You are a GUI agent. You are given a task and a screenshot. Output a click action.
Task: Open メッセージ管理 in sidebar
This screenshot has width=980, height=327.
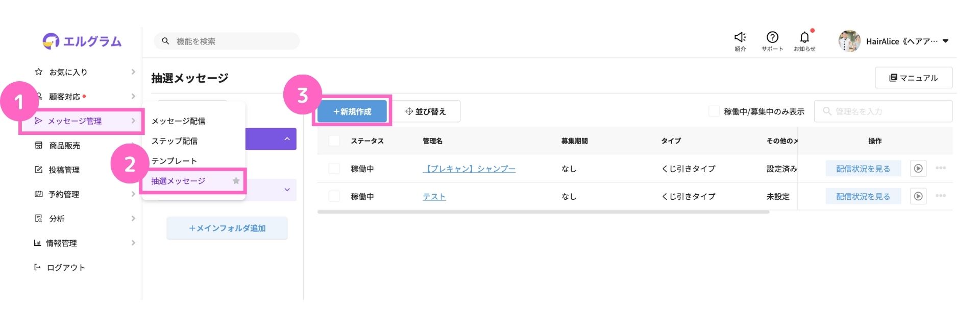[82, 121]
